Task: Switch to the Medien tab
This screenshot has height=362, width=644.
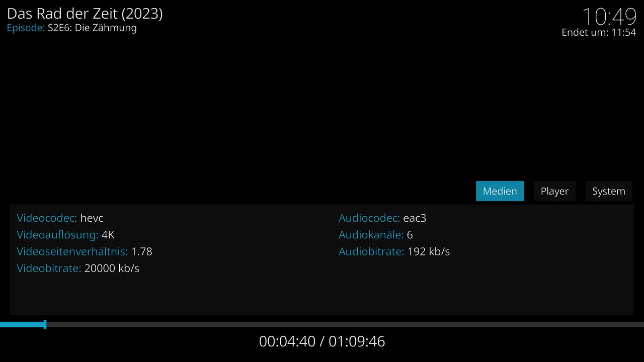Action: (500, 191)
